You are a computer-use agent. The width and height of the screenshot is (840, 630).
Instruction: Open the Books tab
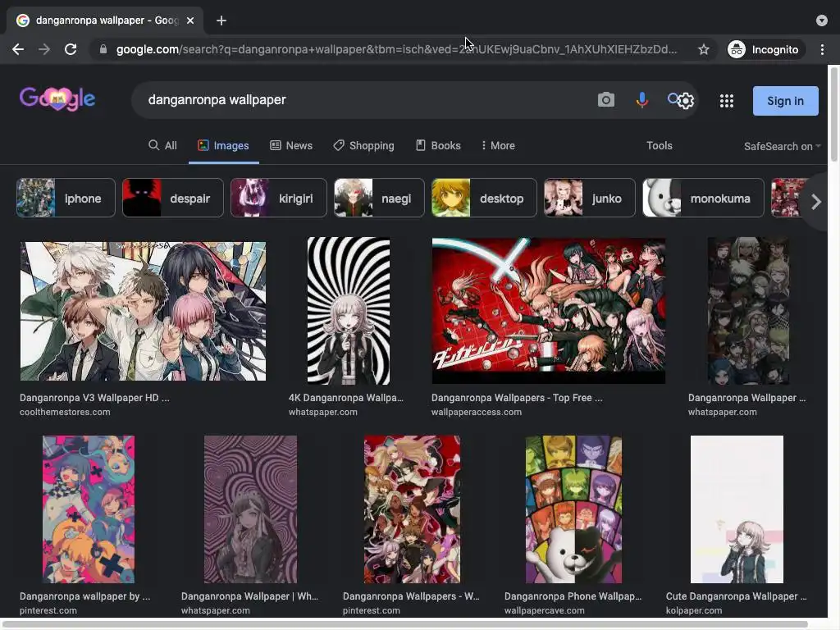438,145
